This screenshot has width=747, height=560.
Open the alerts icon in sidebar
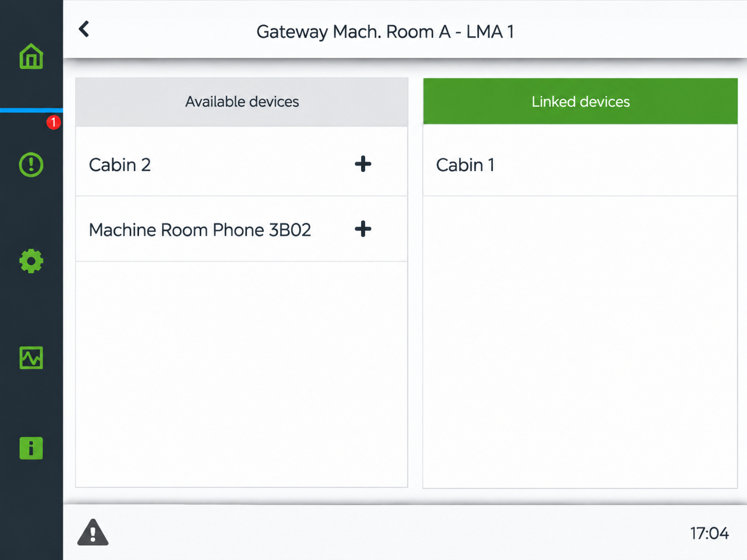coord(31,164)
